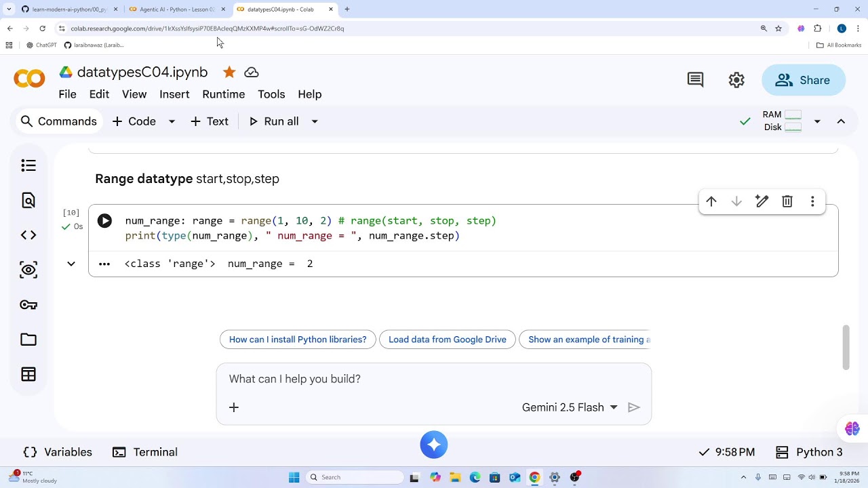Open the Data table sidebar icon
Image resolution: width=868 pixels, height=488 pixels.
[x=28, y=374]
